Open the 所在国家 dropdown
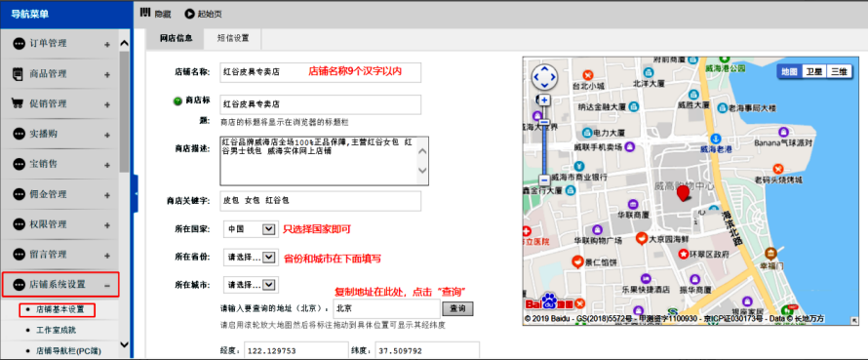Image resolution: width=868 pixels, height=360 pixels. [x=250, y=228]
